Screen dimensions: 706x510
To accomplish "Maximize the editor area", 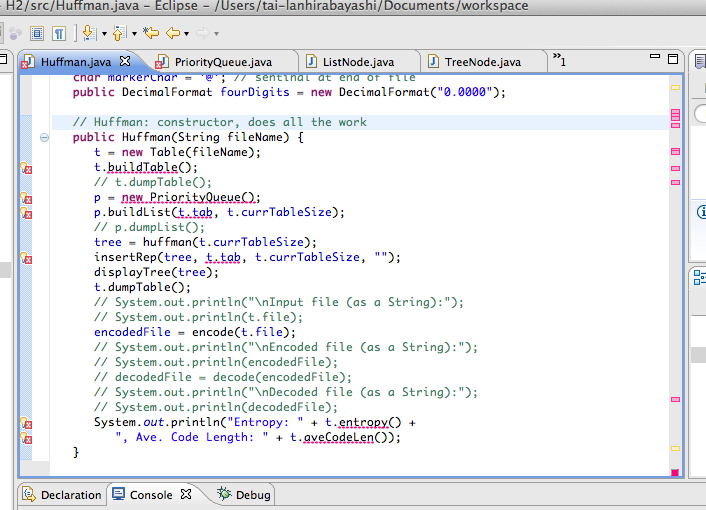I will click(x=673, y=59).
